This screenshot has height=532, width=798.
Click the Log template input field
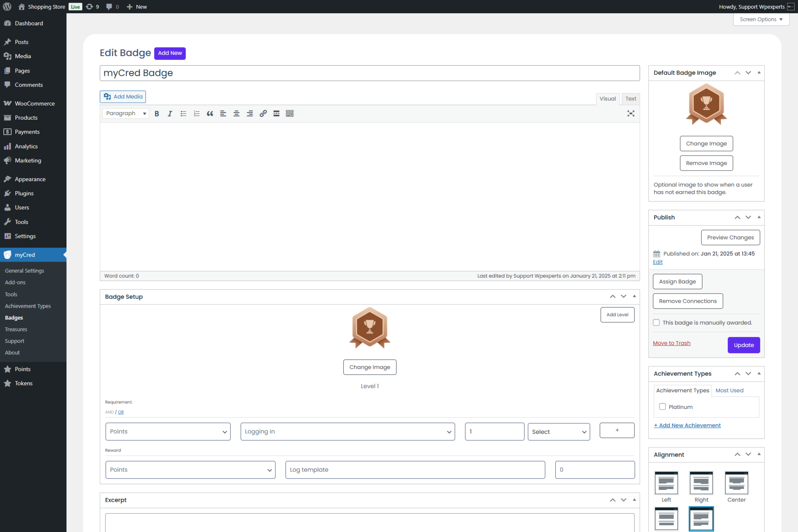point(415,469)
